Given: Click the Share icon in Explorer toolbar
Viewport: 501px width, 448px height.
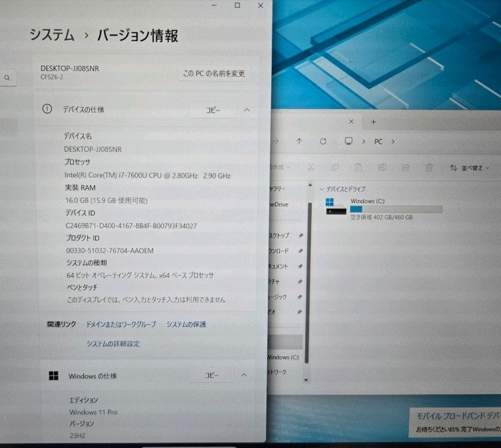Looking at the screenshot, I should tap(406, 167).
